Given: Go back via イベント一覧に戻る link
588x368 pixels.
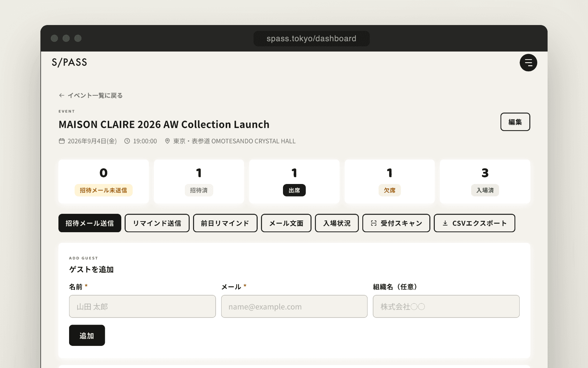Looking at the screenshot, I should [91, 95].
